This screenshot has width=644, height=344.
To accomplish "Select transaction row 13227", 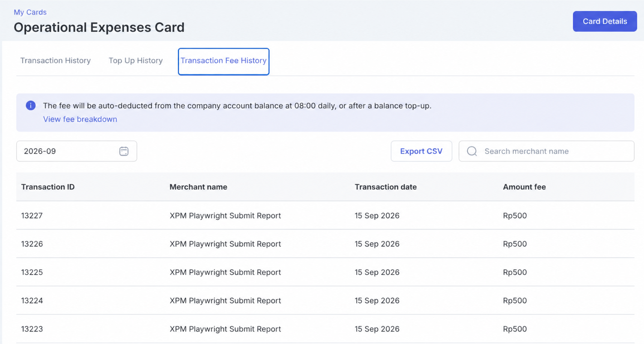I will [325, 215].
